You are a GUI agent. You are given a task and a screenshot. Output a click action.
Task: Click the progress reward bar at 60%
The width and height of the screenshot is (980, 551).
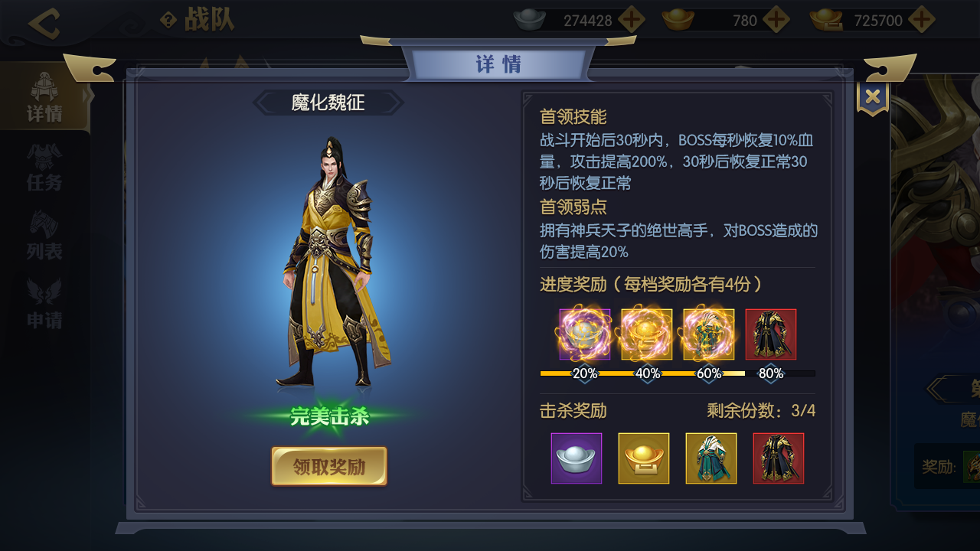pyautogui.click(x=709, y=373)
